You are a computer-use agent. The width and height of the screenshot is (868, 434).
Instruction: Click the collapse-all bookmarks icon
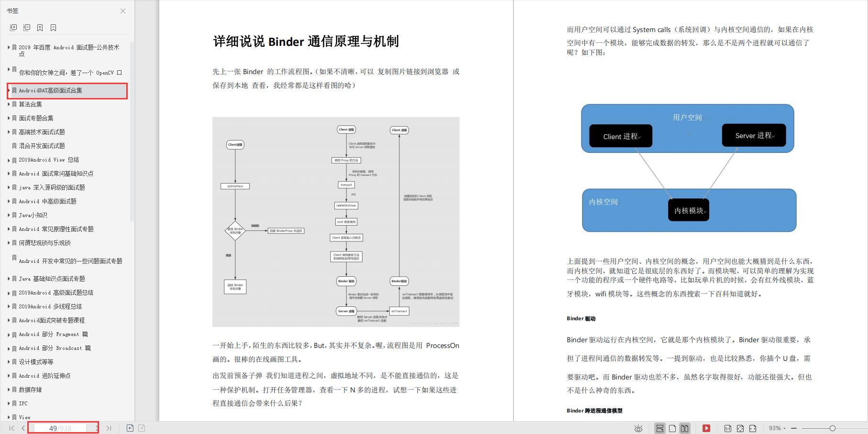tap(27, 27)
